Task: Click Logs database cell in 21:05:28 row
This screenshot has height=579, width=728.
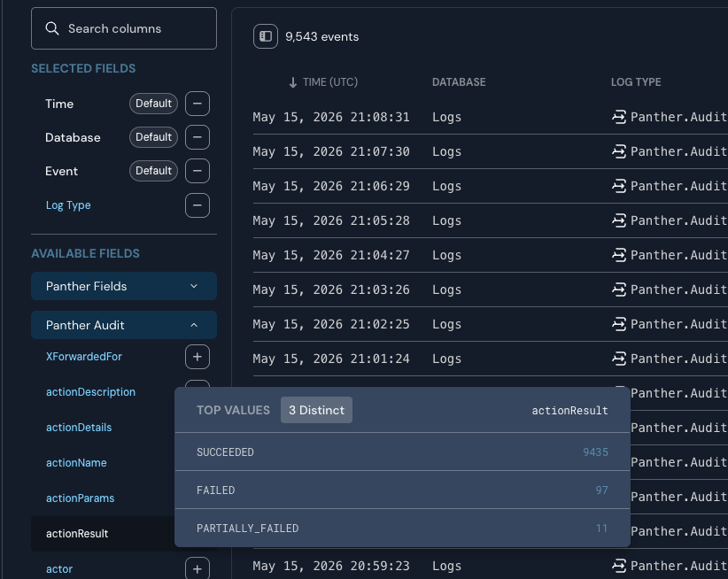Action: (x=446, y=220)
